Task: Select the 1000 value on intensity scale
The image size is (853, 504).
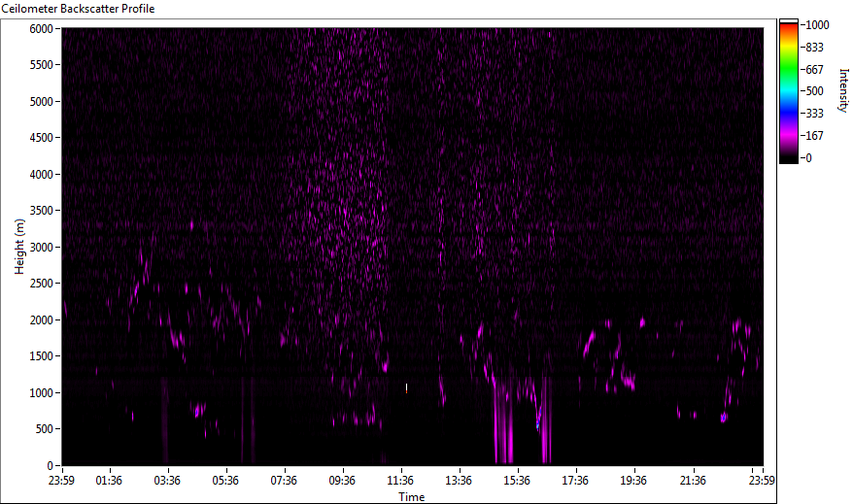Action: point(818,25)
